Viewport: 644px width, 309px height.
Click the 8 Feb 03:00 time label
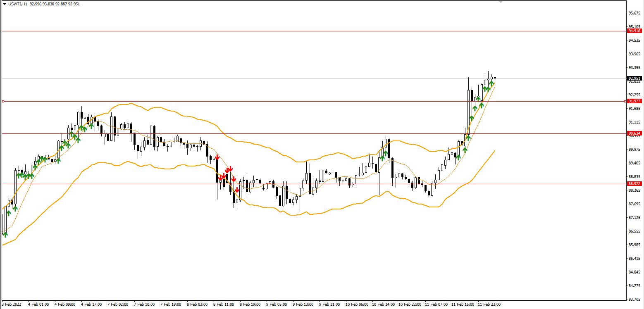197,304
